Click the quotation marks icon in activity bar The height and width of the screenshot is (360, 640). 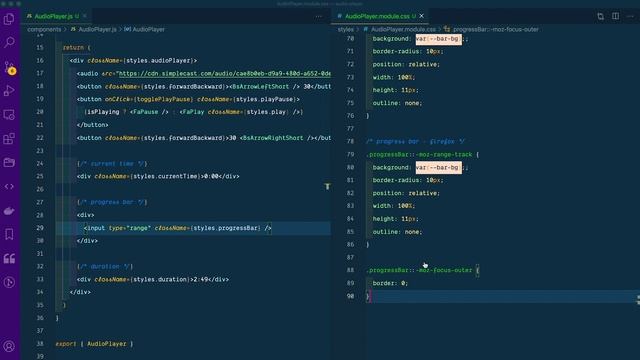click(x=9, y=258)
